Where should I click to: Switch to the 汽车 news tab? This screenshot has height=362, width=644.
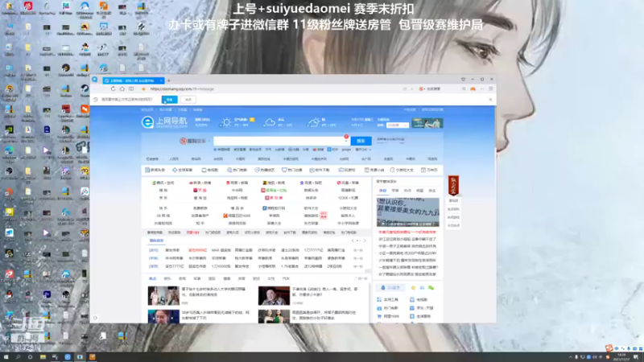point(286,278)
